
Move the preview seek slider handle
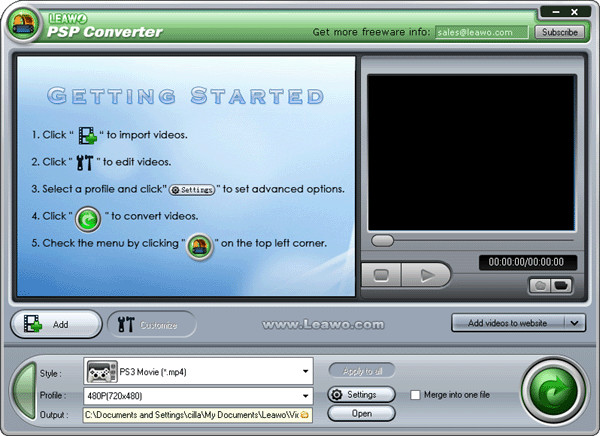(x=382, y=240)
